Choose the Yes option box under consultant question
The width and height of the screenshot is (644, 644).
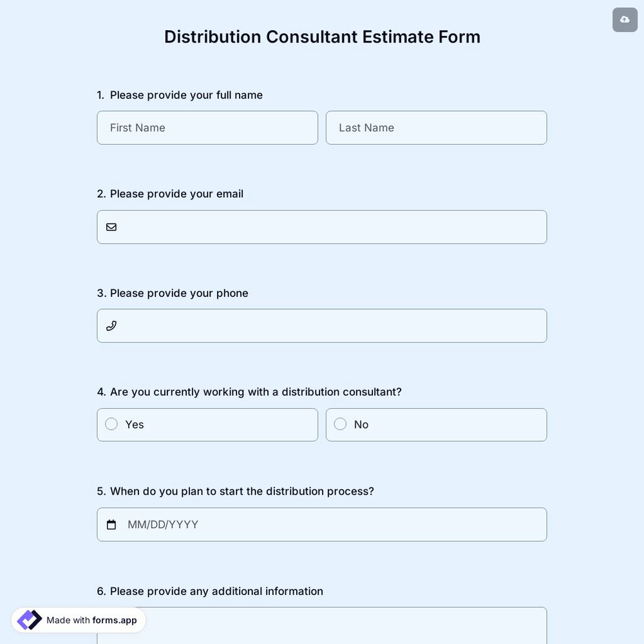207,424
